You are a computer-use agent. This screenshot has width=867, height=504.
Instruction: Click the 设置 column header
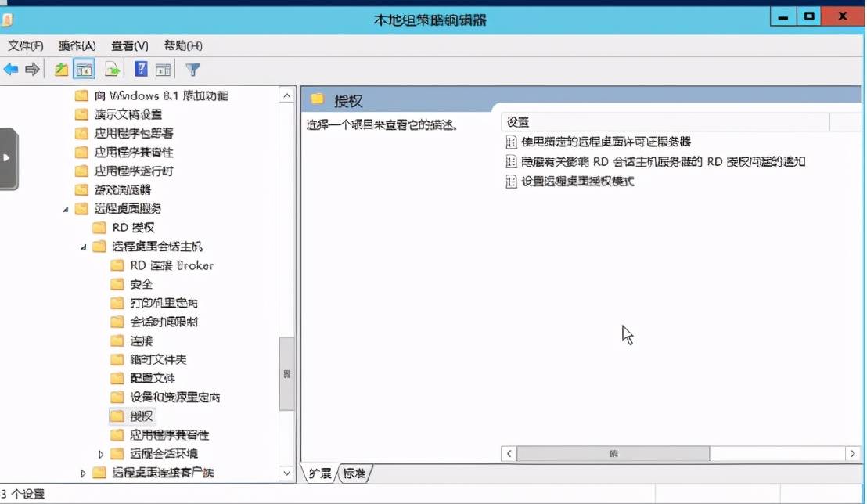point(665,122)
